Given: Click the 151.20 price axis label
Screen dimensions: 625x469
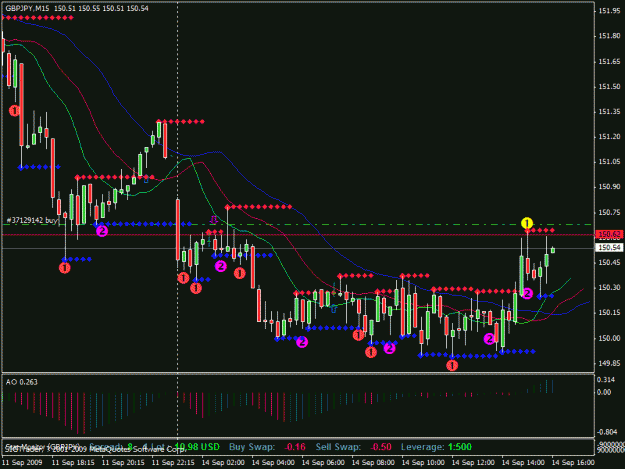Looking at the screenshot, I should pos(609,137).
